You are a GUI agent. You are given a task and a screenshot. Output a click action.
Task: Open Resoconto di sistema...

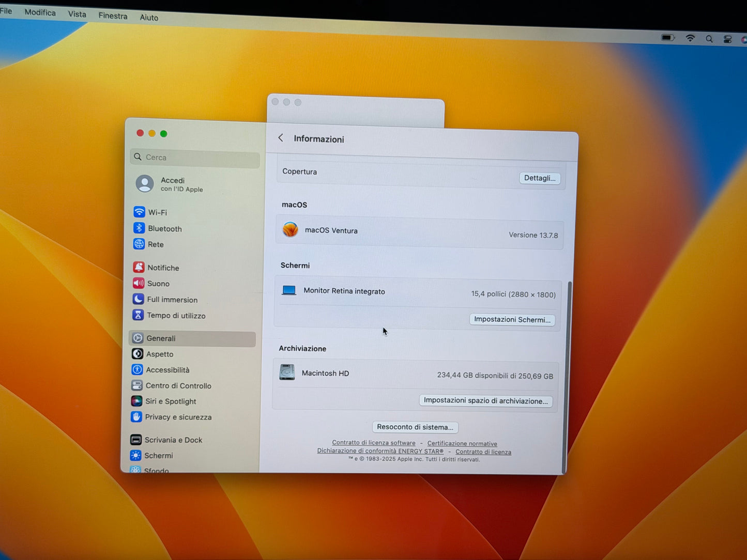point(415,427)
